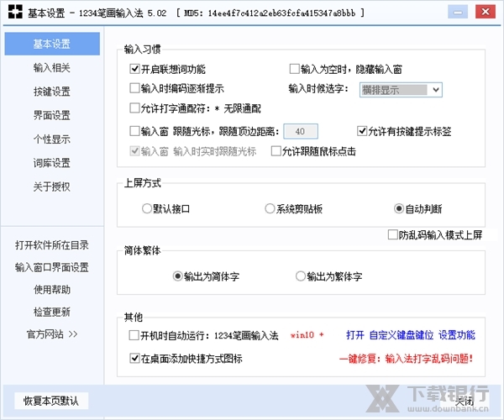Viewport: 504px width, 420px height.
Task: Click 恢复本页默认 button
Action: pyautogui.click(x=51, y=401)
